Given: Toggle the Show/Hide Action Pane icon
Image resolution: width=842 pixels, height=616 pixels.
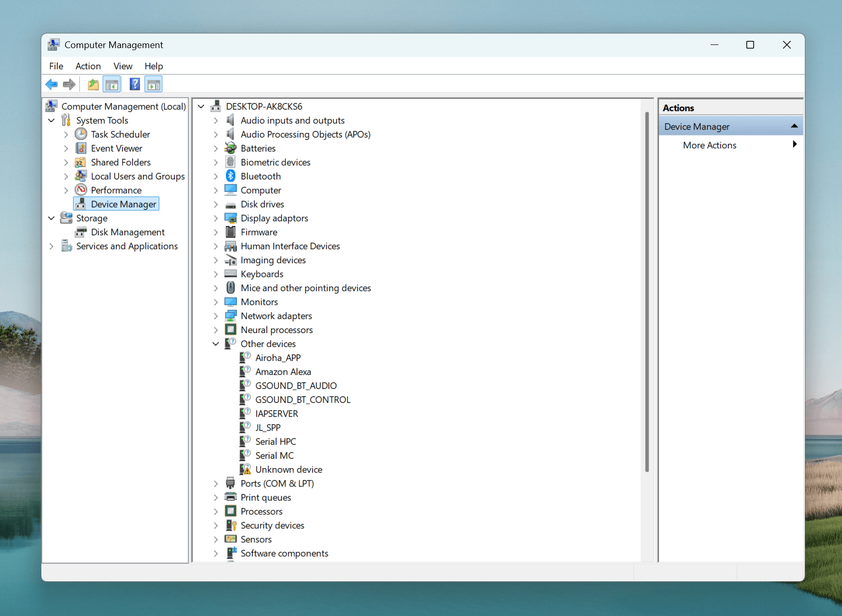Looking at the screenshot, I should click(154, 84).
